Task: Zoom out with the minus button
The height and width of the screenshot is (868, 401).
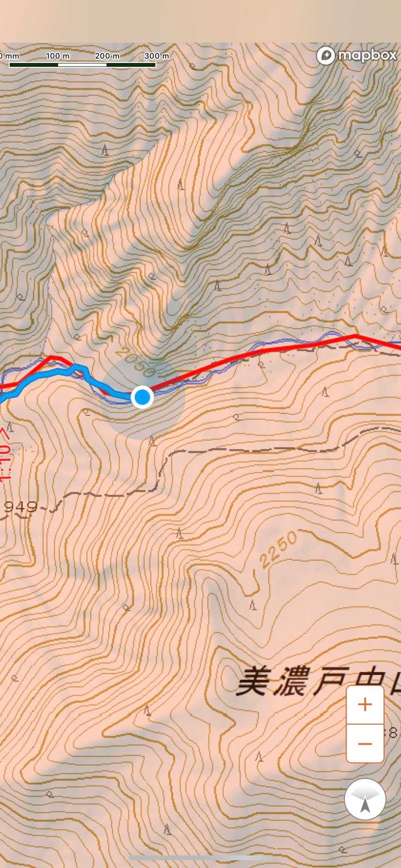Action: click(365, 744)
